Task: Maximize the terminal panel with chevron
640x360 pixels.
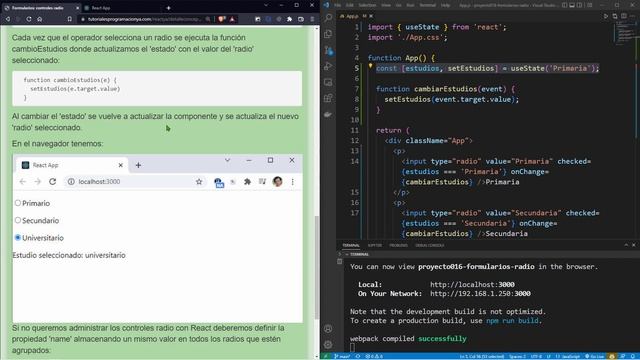Action: click(x=626, y=245)
